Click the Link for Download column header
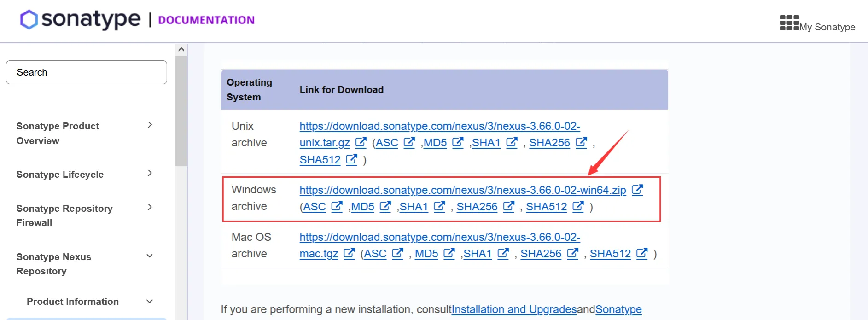Screen dimensions: 868x320 tap(341, 90)
